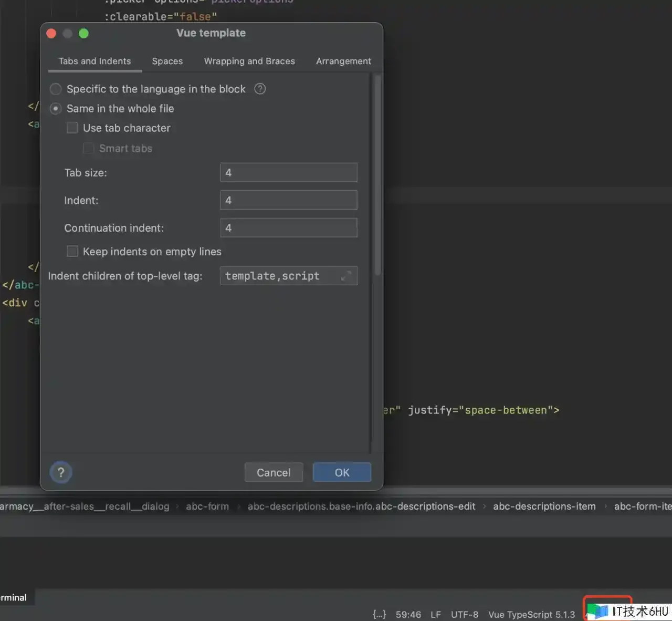This screenshot has width=672, height=621.
Task: Enable 'Use tab character' checkbox
Action: 72,128
